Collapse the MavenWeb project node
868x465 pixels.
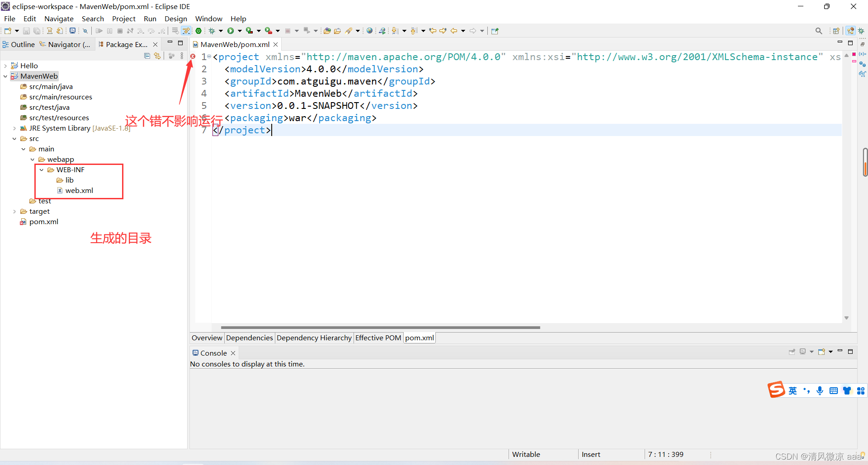pyautogui.click(x=5, y=76)
